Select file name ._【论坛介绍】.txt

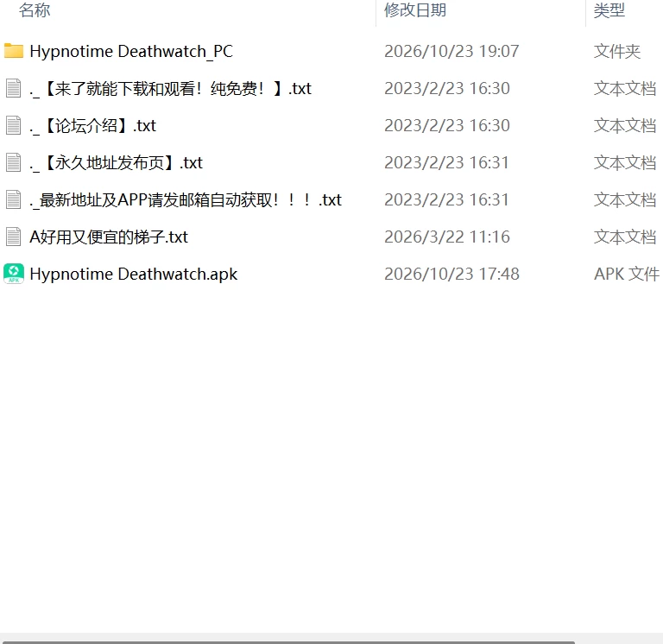click(92, 126)
